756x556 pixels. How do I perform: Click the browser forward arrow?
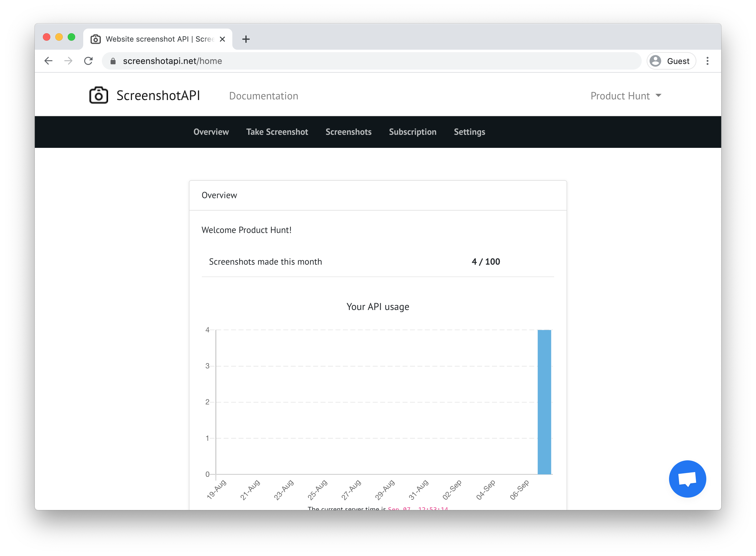pyautogui.click(x=68, y=61)
